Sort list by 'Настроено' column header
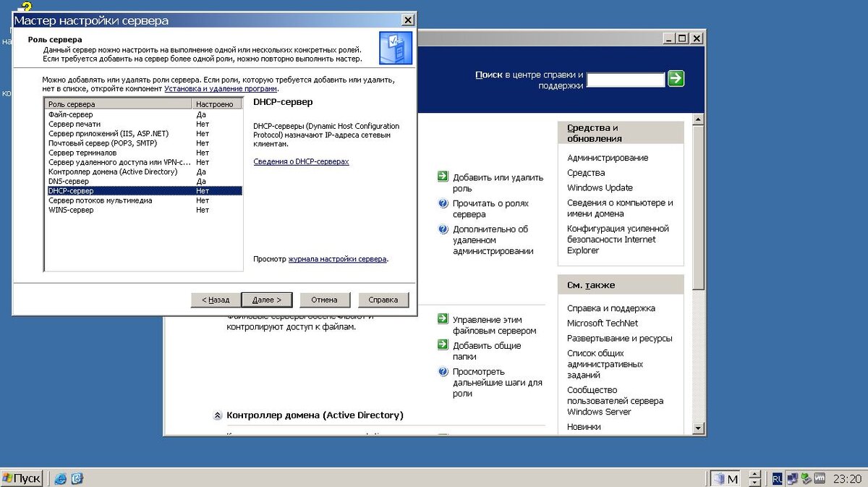 [218, 104]
